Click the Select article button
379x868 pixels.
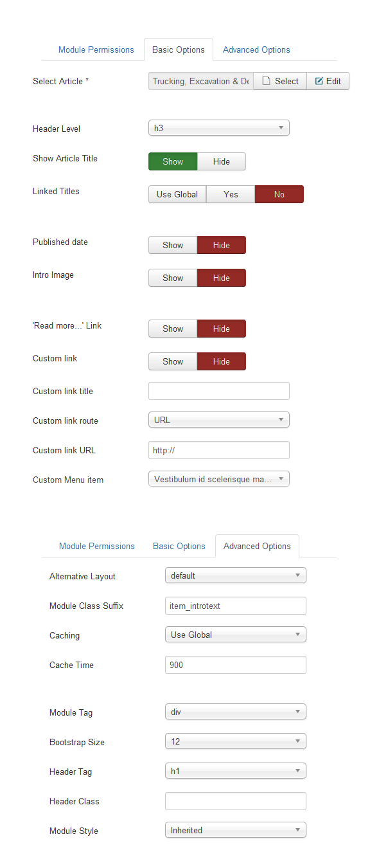pyautogui.click(x=280, y=81)
